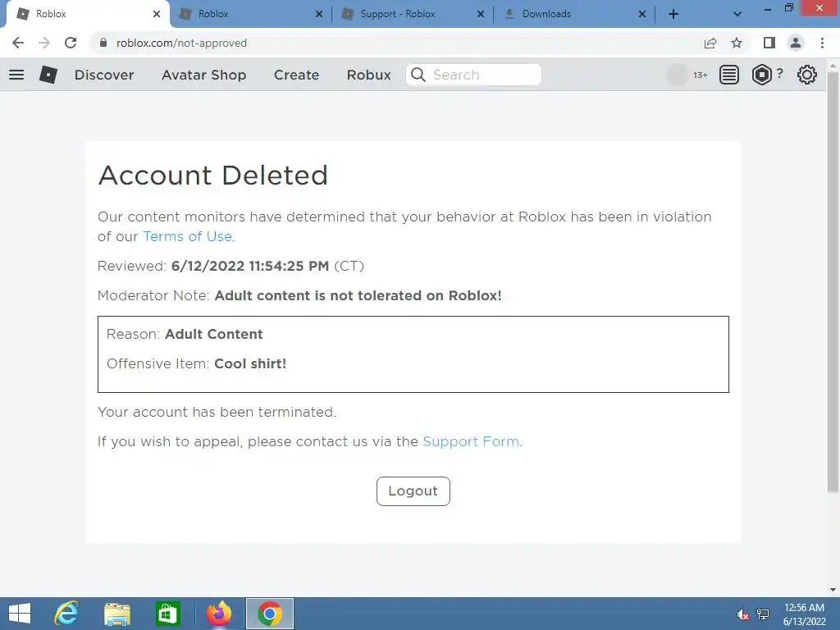Click the Reason: Adult Content text

(x=185, y=334)
